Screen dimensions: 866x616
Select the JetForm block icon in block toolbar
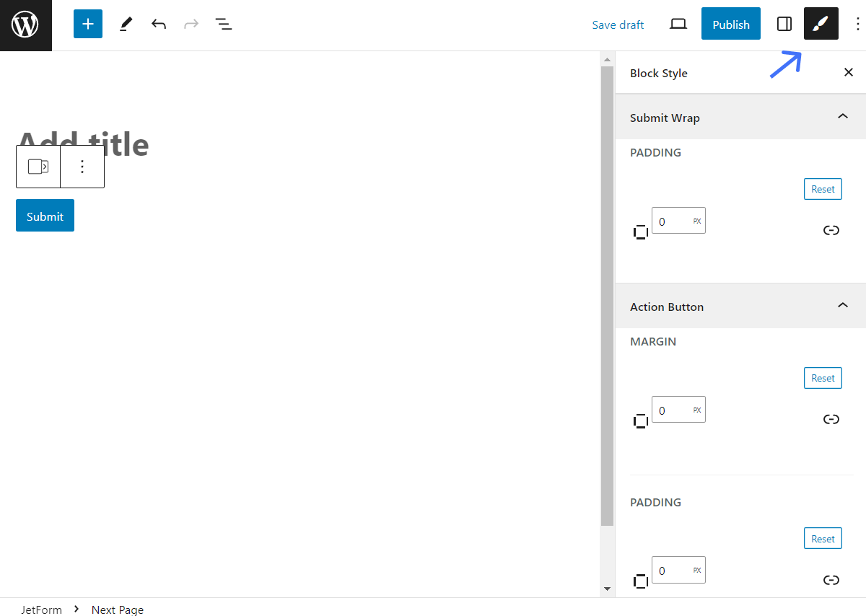(x=38, y=166)
